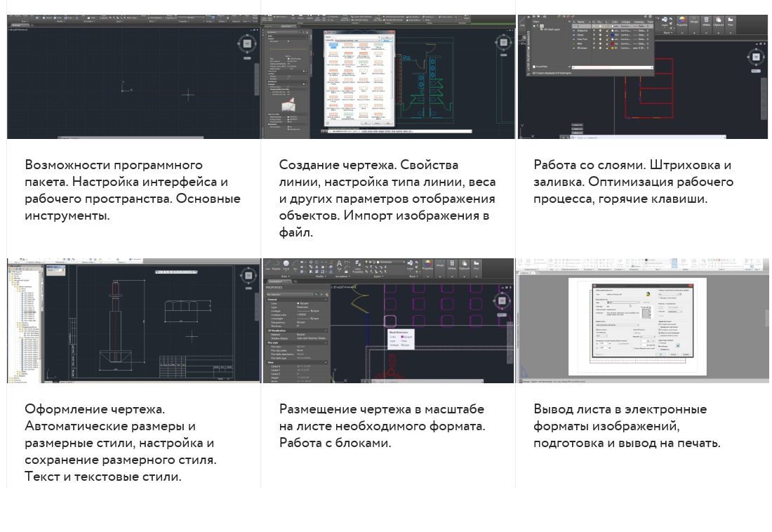Click the Groups panel icon in layers screenshot
The image size is (772, 532).
694,21
